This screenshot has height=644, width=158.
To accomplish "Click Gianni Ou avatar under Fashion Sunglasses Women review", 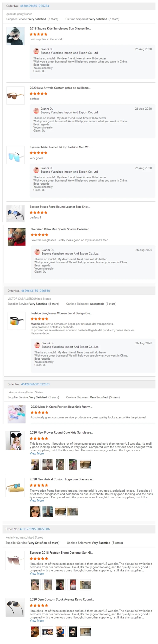I will pyautogui.click(x=37, y=345).
